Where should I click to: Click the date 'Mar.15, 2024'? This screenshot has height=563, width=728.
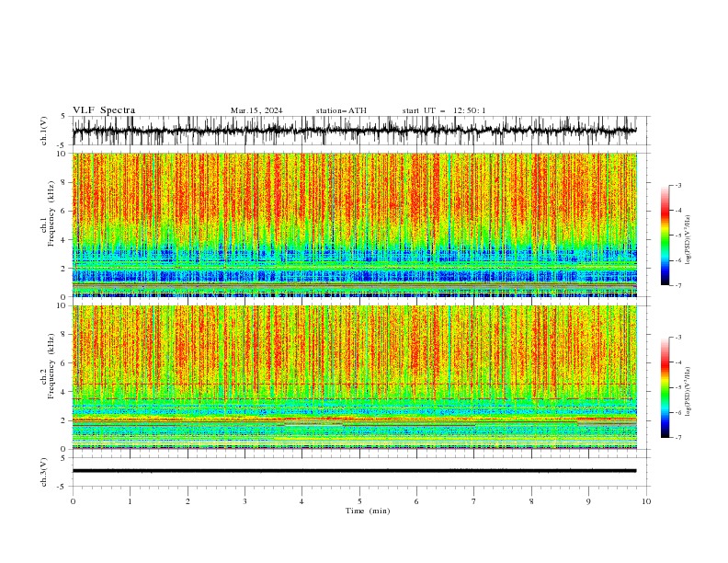tap(256, 110)
